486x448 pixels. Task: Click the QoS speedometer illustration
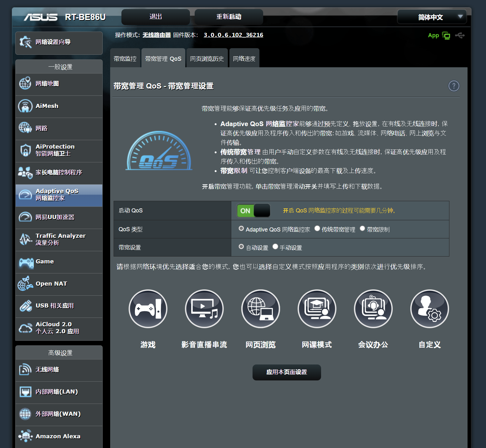coord(159,151)
